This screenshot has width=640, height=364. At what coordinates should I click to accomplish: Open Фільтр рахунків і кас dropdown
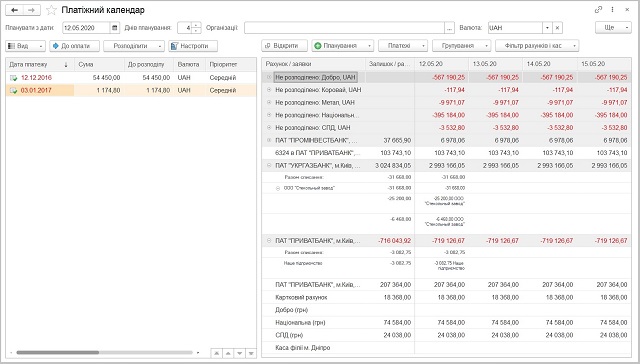point(537,46)
